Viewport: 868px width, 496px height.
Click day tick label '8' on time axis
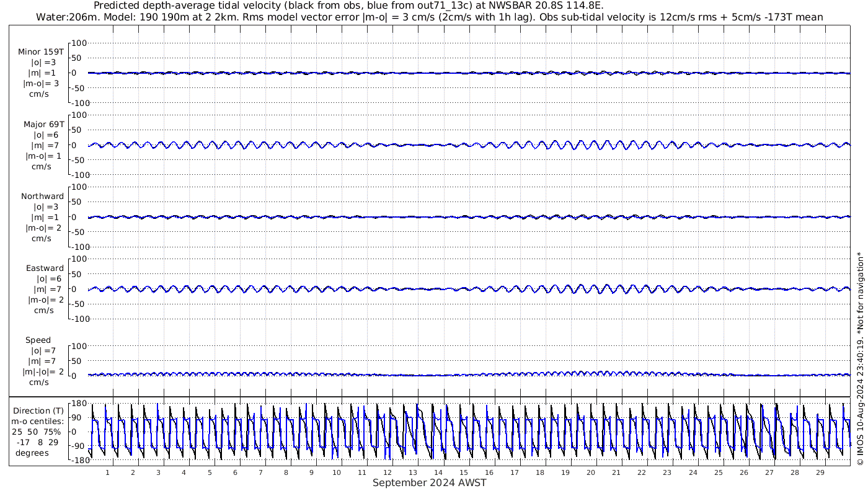pyautogui.click(x=286, y=472)
